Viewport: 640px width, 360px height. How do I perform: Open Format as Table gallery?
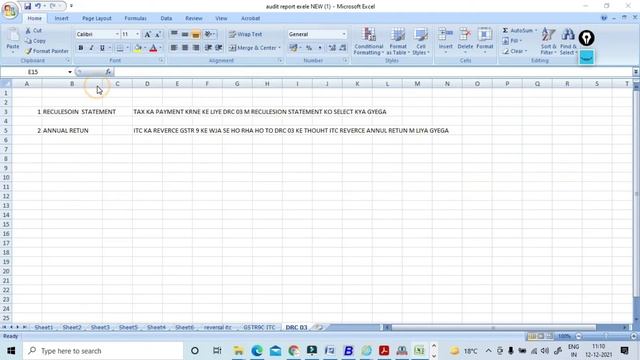pos(398,42)
